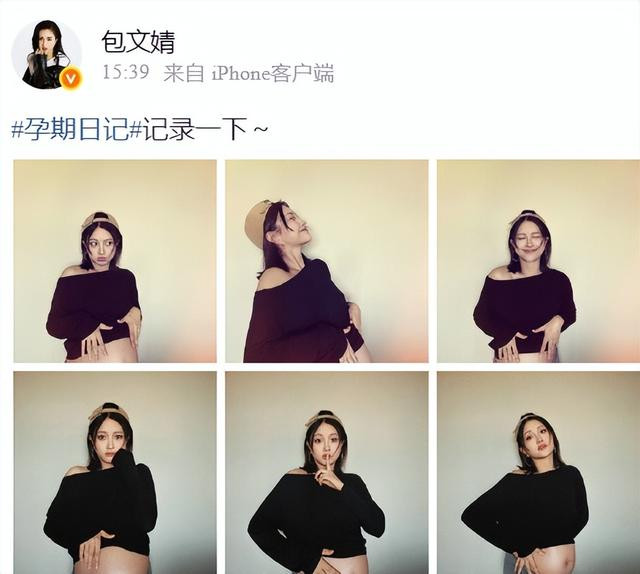Image resolution: width=640 pixels, height=574 pixels.
Task: Open the 包文婧 username link
Action: (x=138, y=42)
